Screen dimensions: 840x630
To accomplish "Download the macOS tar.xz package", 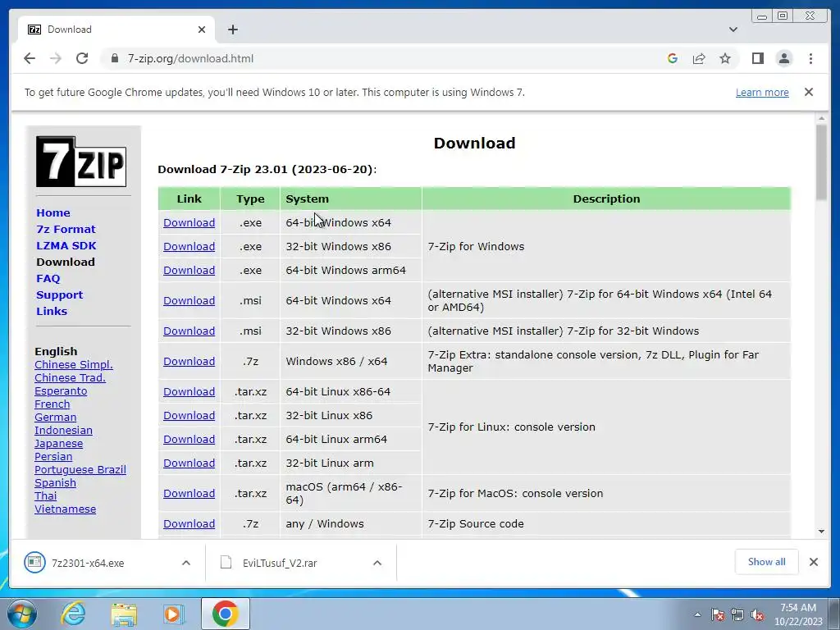I will tap(189, 493).
